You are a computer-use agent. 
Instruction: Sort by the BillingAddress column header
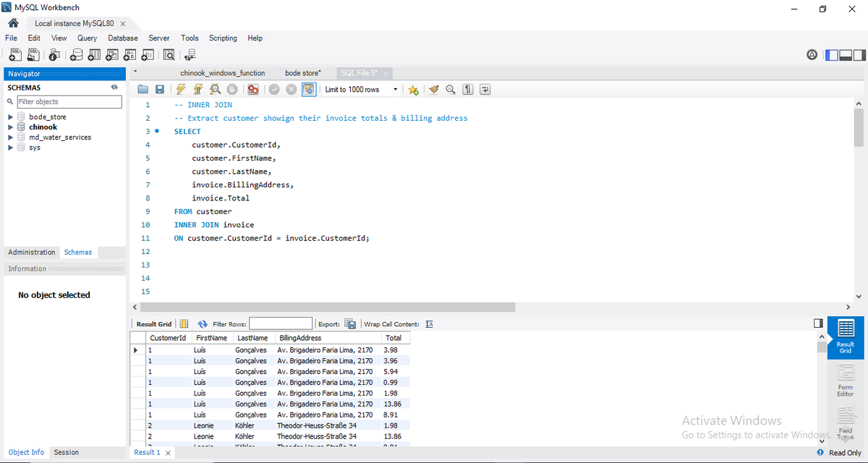click(x=328, y=338)
